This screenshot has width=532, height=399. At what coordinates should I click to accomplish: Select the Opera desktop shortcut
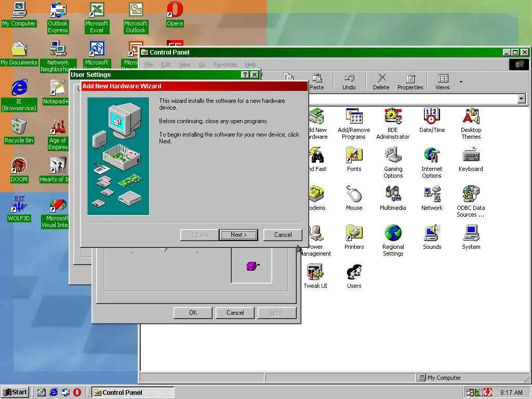[175, 14]
